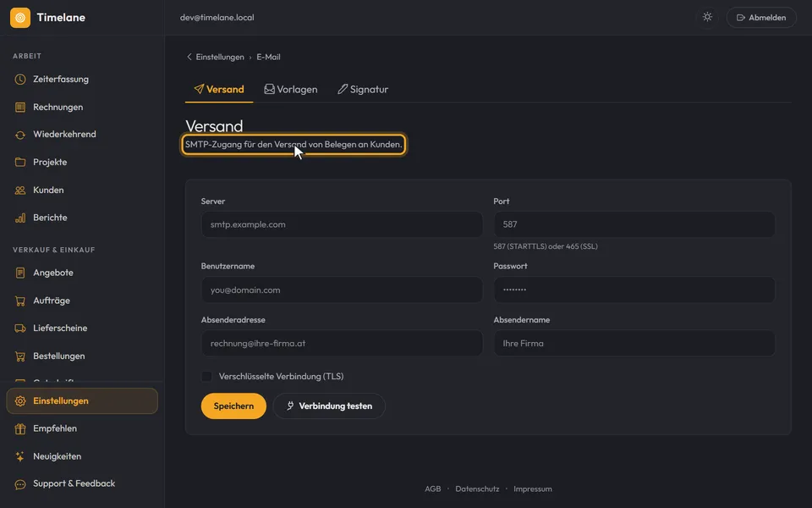This screenshot has width=812, height=508.
Task: Open Zeiterfassung clock icon in sidebar
Action: pos(20,80)
